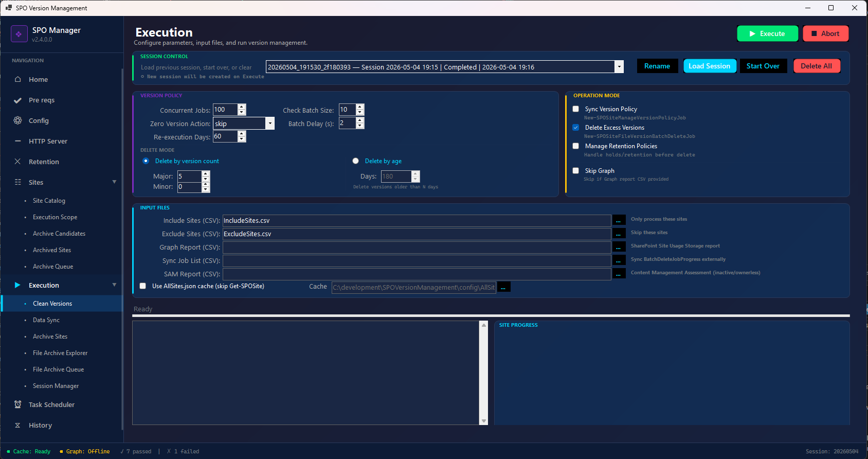Image resolution: width=868 pixels, height=459 pixels.
Task: Click the Retention X icon
Action: (x=18, y=162)
